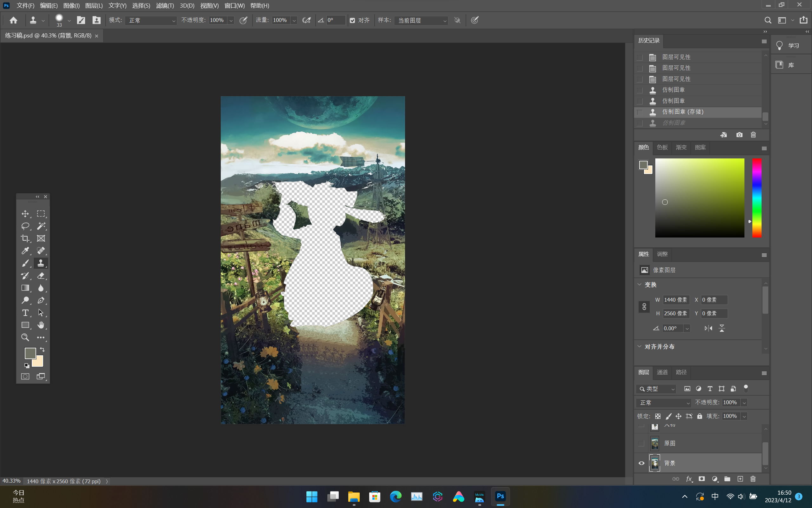This screenshot has width=812, height=508.
Task: Toggle the 对齐 aligned checkbox
Action: pyautogui.click(x=352, y=21)
